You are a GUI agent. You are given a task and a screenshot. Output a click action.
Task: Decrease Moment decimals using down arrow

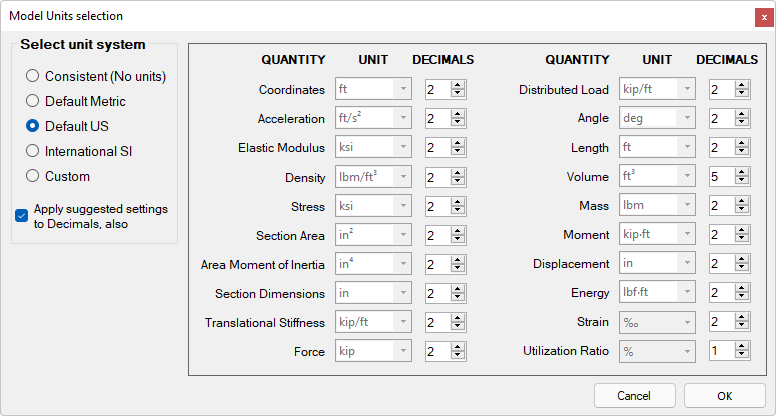tap(741, 239)
